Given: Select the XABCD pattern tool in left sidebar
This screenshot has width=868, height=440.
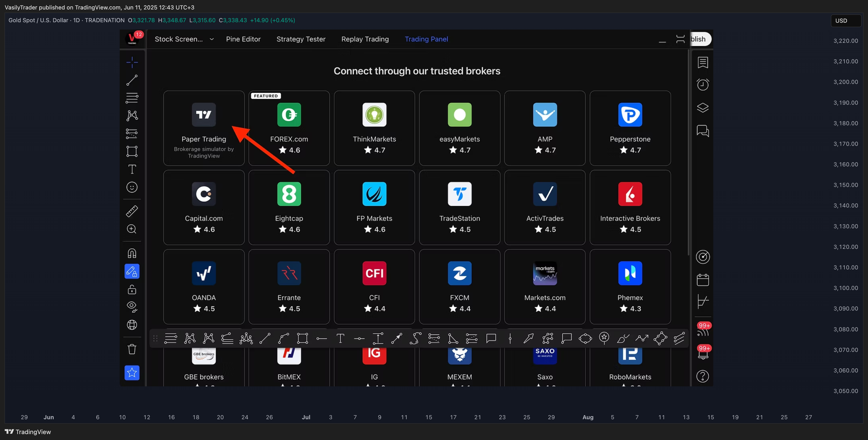Looking at the screenshot, I should (x=132, y=116).
